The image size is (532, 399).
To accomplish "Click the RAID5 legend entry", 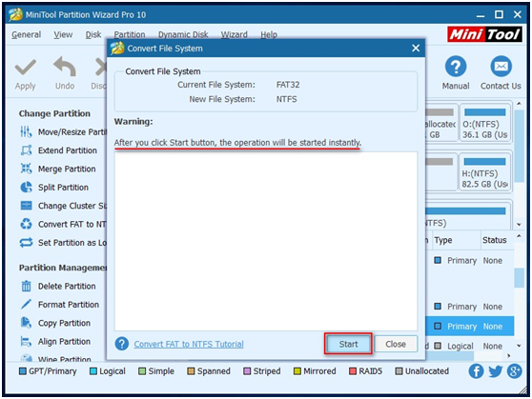I will click(366, 371).
